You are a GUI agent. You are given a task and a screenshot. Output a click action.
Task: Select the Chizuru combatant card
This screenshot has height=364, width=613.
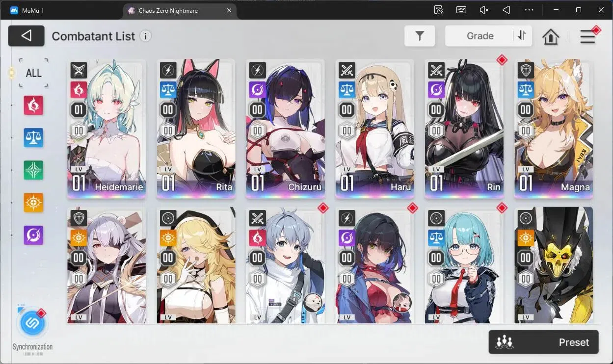tap(285, 129)
